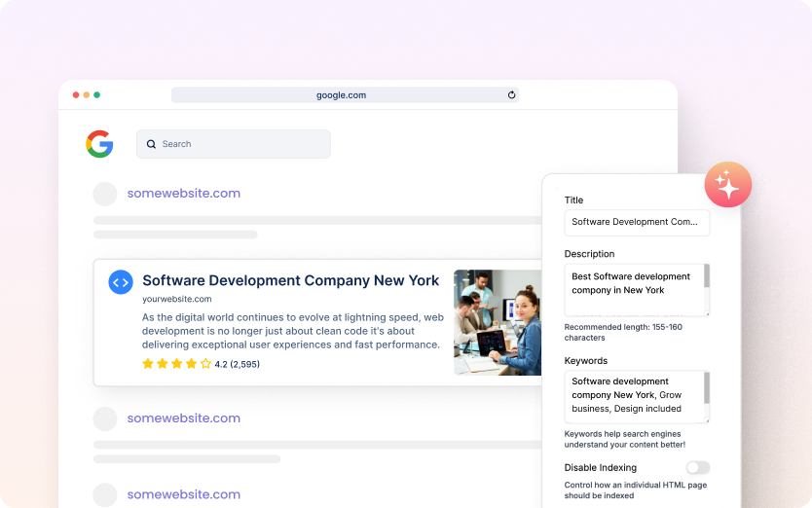The height and width of the screenshot is (508, 812).
Task: Click the blue code-brackets icon on the result card
Action: 121,282
